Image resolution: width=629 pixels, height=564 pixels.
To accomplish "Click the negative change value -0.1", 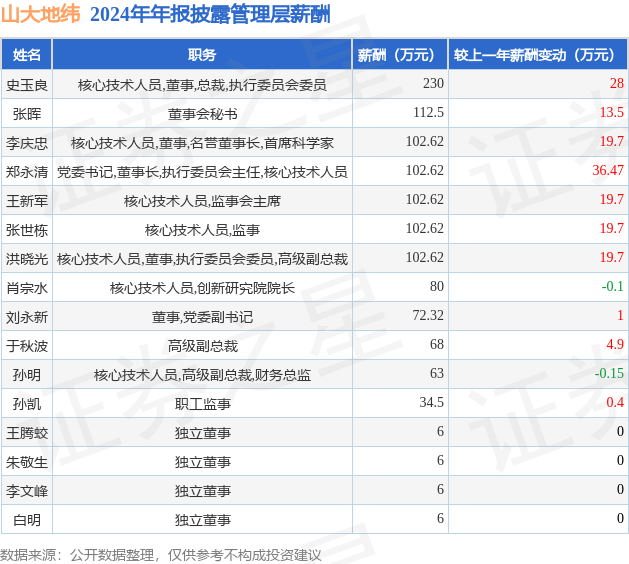I will pyautogui.click(x=613, y=286).
